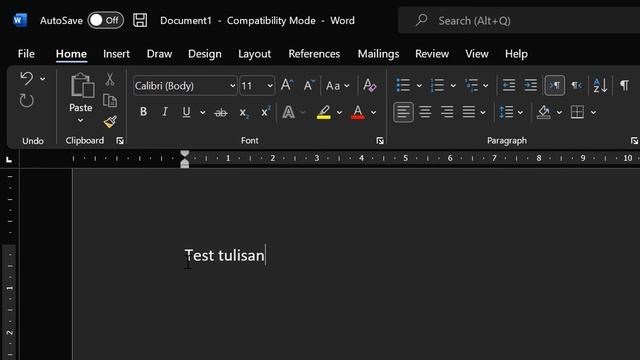This screenshot has height=360, width=640.
Task: Click the Sort A-Z icon
Action: [x=600, y=85]
